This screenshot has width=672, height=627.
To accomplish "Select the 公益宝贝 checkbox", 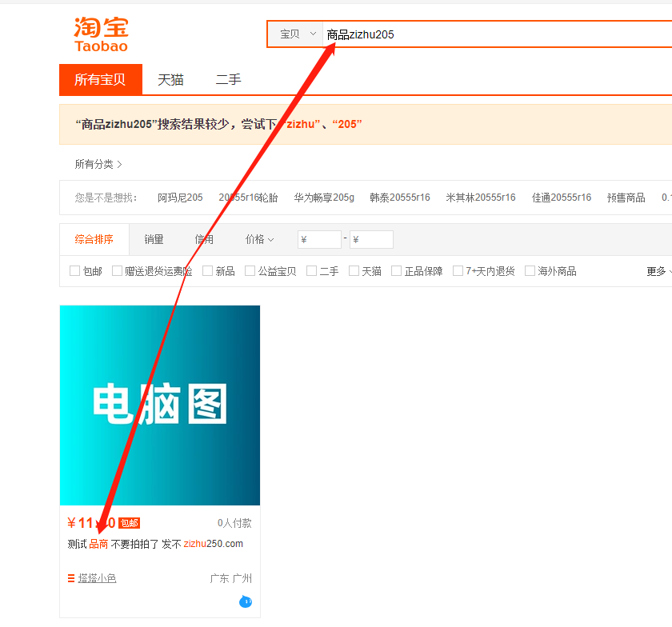I will [x=250, y=271].
